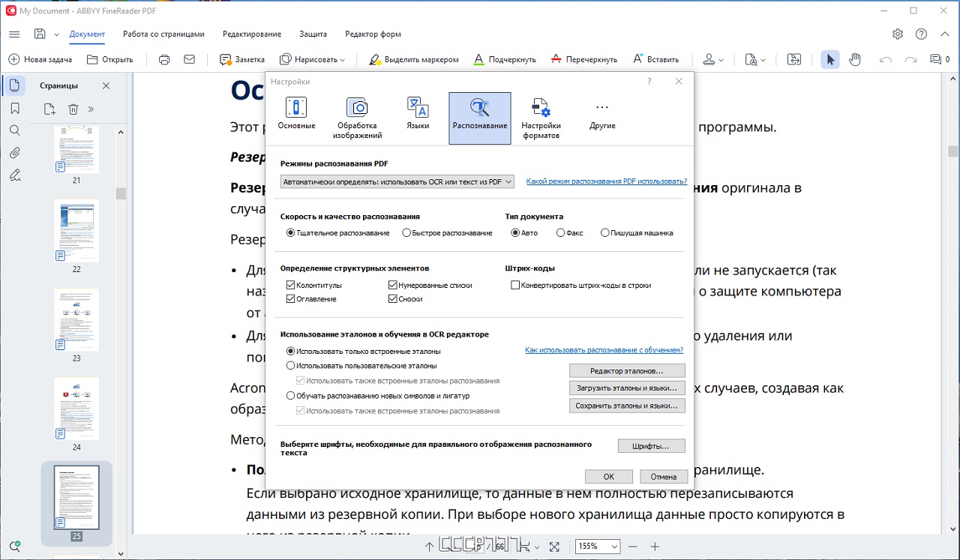This screenshot has width=960, height=560.
Task: Switch to the Protection tab
Action: point(313,34)
